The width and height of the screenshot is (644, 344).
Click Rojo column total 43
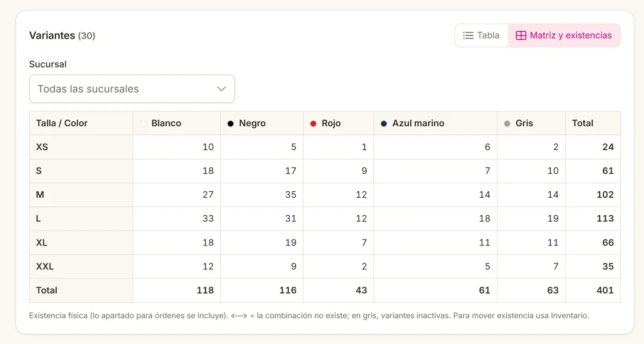point(339,290)
